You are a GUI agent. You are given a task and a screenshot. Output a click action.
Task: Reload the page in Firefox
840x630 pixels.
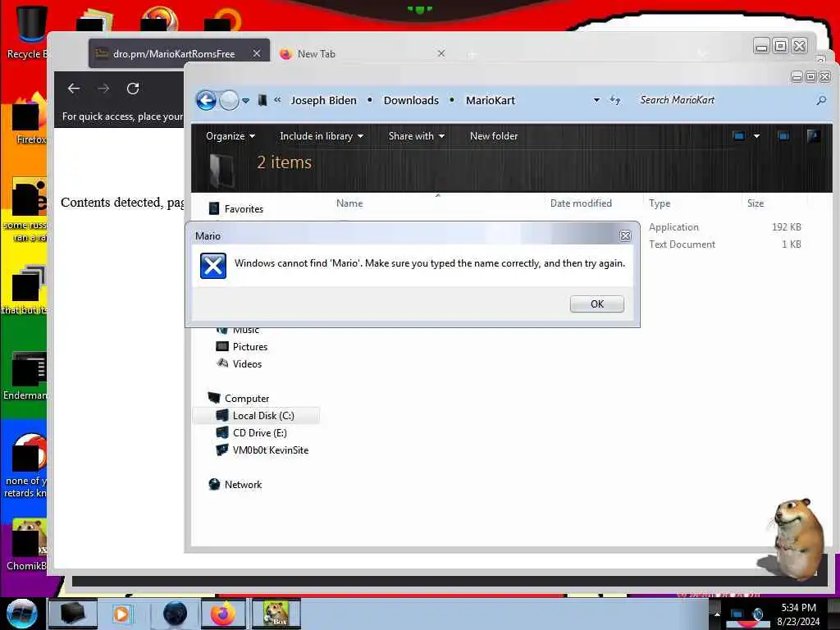coord(133,89)
